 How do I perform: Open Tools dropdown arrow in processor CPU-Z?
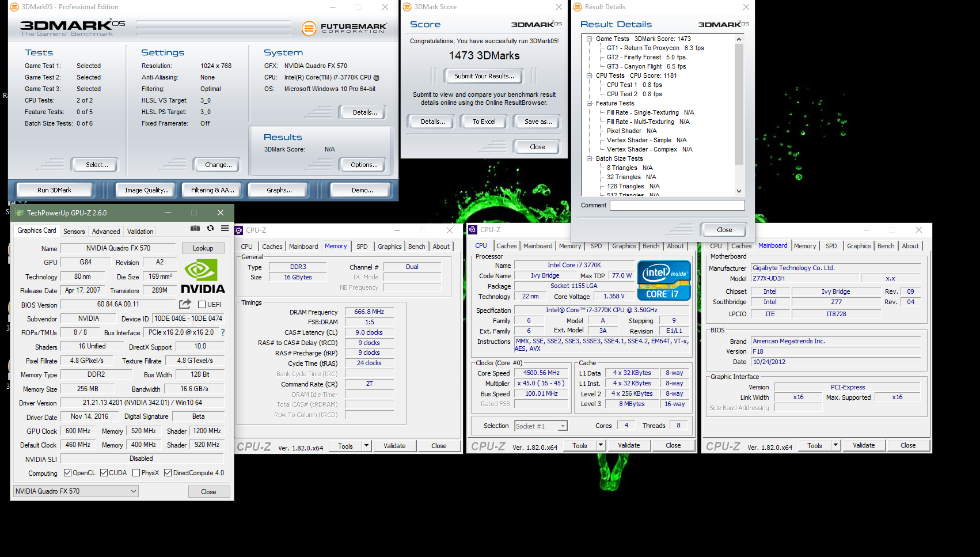point(601,445)
